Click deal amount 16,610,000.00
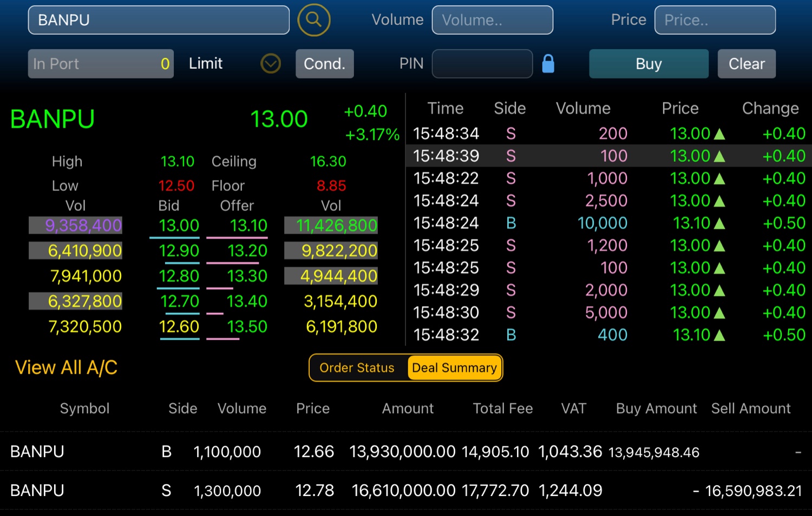812x516 pixels. 403,491
